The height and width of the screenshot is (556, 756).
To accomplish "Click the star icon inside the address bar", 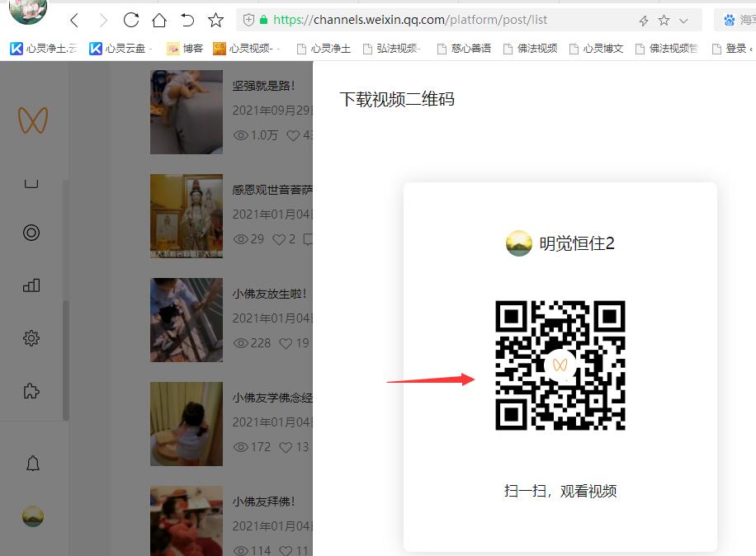I will tap(664, 21).
